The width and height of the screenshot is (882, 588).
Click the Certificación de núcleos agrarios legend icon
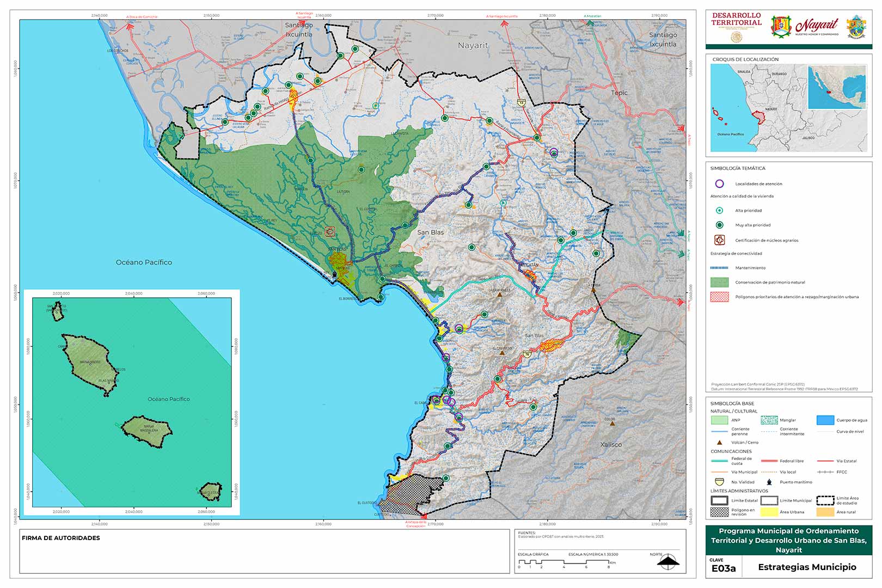tap(719, 240)
